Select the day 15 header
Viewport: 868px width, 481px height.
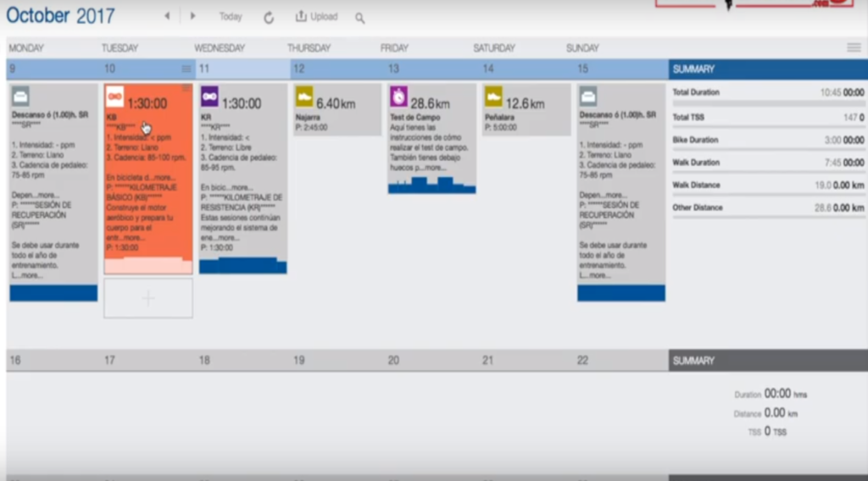621,69
